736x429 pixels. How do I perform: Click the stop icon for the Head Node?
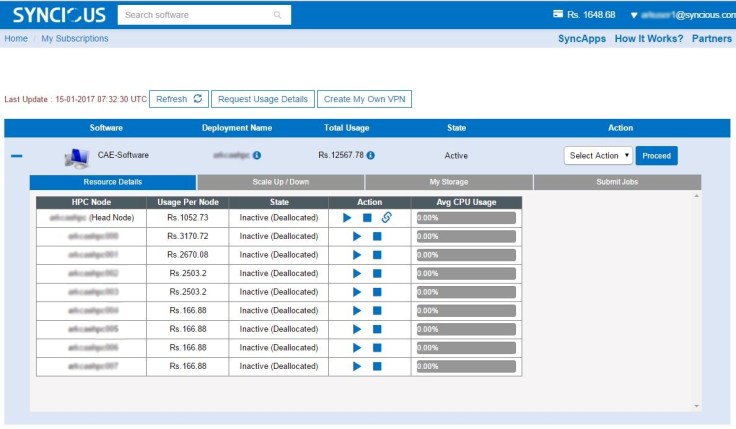tap(367, 217)
